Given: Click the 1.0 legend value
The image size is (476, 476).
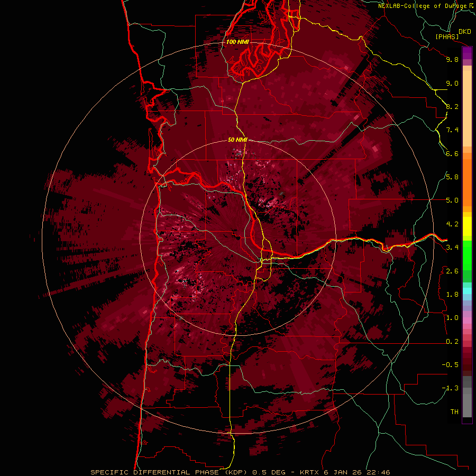Looking at the screenshot, I should click(x=452, y=318).
